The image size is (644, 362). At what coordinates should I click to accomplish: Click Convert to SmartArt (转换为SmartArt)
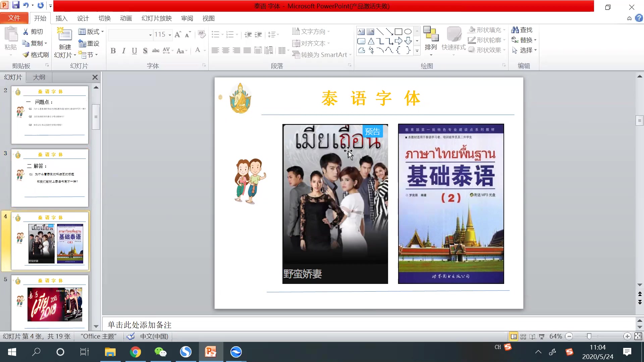322,55
